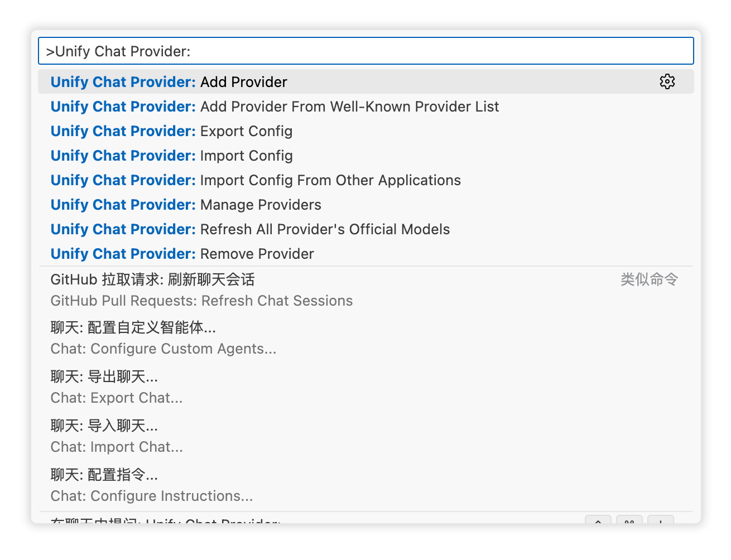Click the Command key badge at bottom
Image resolution: width=731 pixels, height=560 pixels.
629,520
